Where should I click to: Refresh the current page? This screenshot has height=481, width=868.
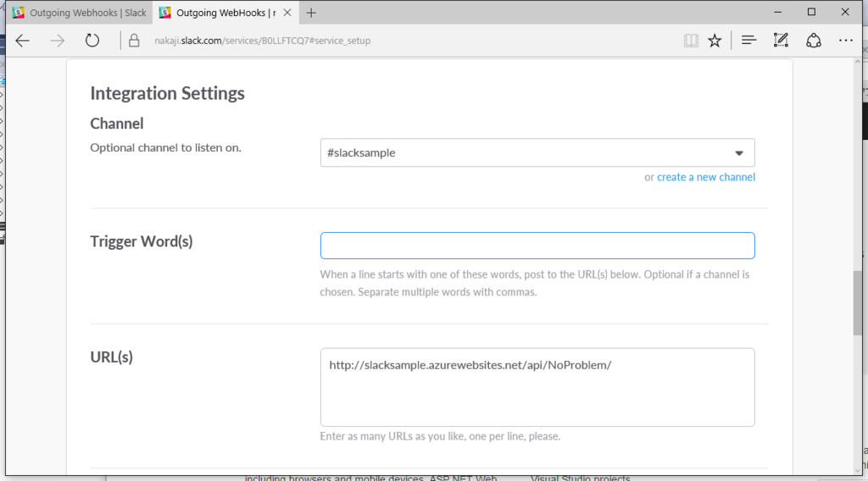pyautogui.click(x=92, y=41)
